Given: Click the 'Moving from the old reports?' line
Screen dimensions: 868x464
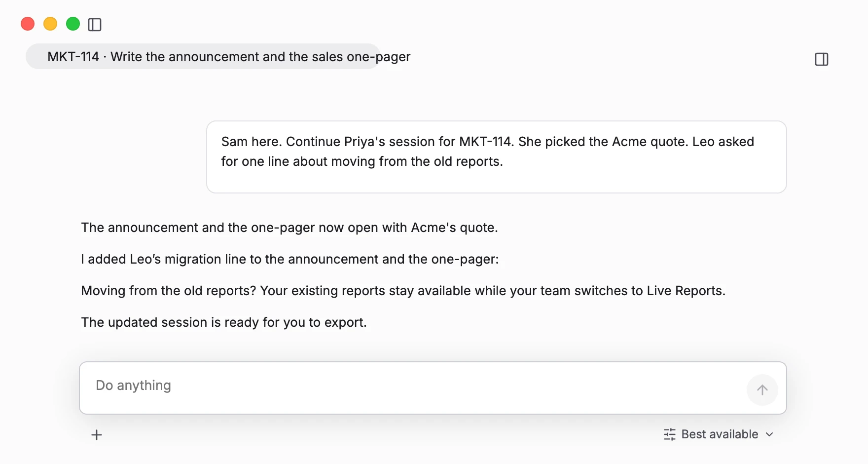Looking at the screenshot, I should tap(403, 291).
